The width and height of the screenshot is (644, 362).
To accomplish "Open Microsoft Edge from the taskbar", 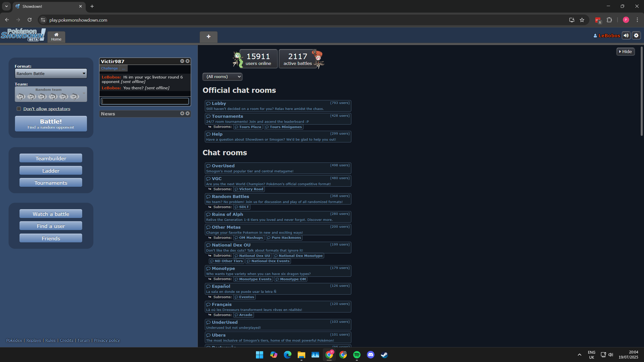I will [x=287, y=355].
